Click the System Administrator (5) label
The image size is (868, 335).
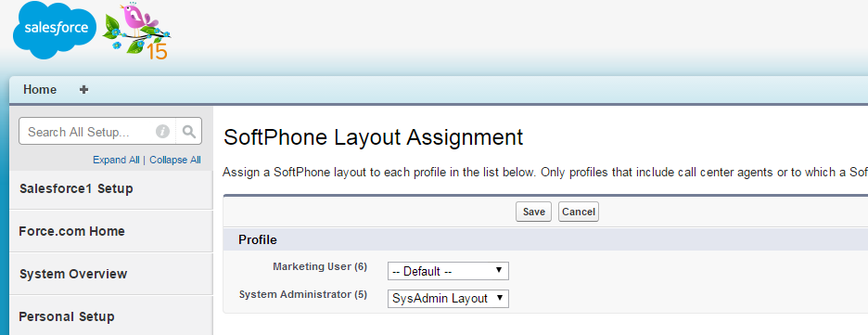[x=303, y=294]
